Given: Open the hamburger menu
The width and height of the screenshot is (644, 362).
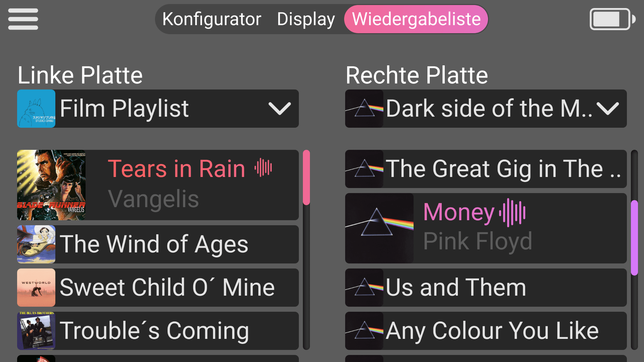Looking at the screenshot, I should coord(23,19).
